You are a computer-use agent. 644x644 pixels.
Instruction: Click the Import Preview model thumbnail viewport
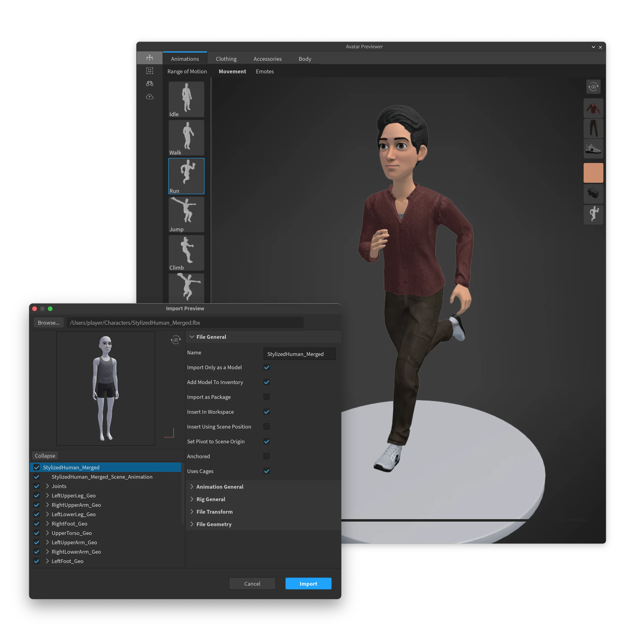[x=106, y=388]
